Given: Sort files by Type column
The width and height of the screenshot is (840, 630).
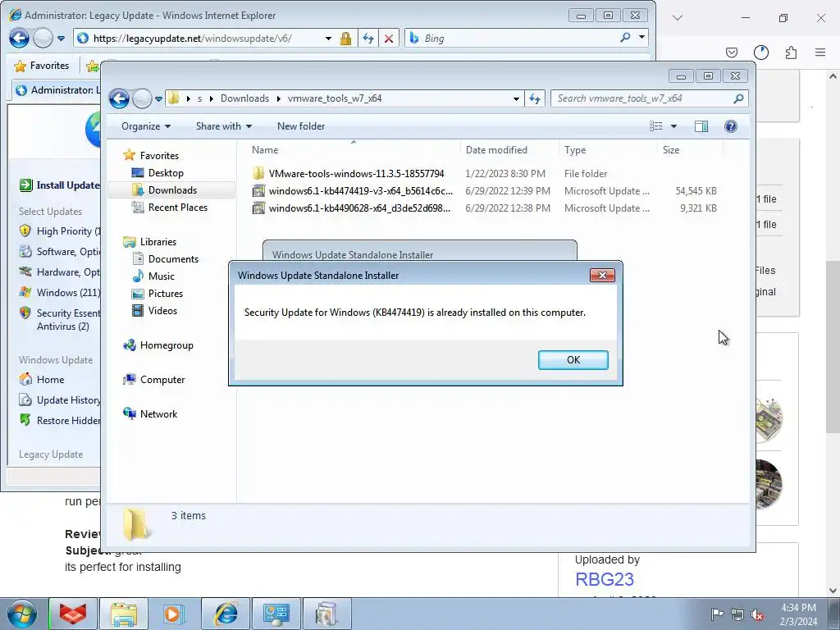Looking at the screenshot, I should click(608, 150).
